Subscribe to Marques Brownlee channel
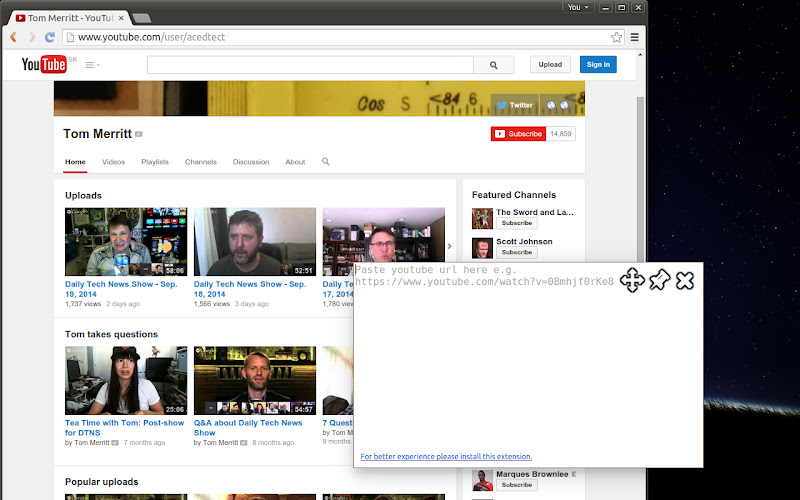This screenshot has height=500, width=800. [x=516, y=485]
